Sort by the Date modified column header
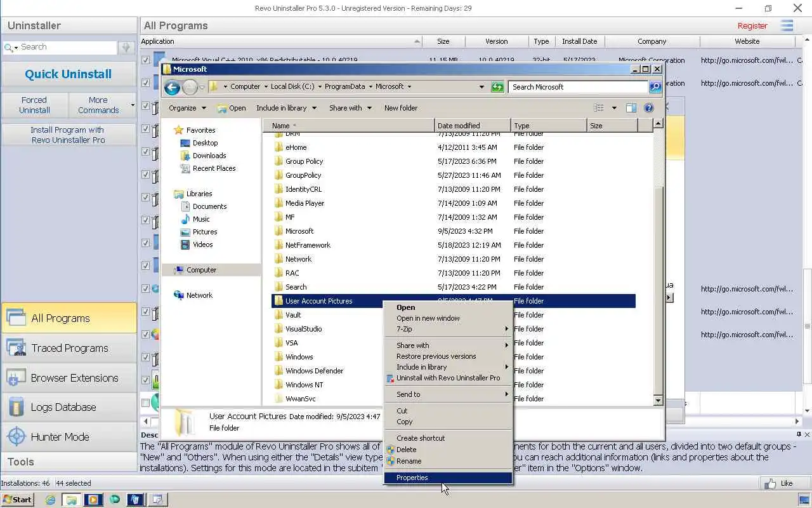The image size is (812, 508). pyautogui.click(x=473, y=126)
